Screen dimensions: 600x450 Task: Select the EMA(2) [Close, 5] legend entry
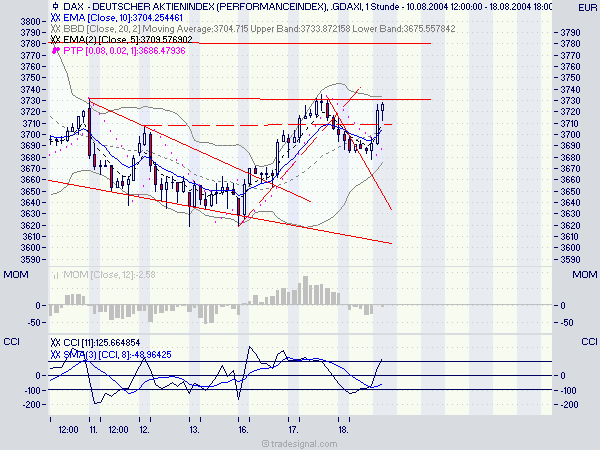[x=127, y=39]
